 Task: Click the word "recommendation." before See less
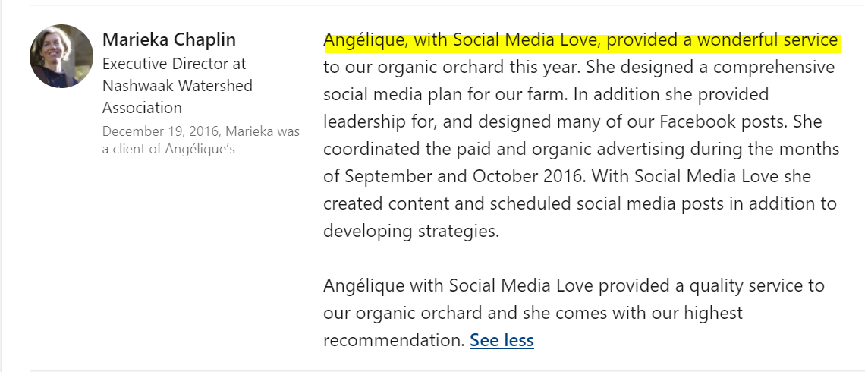(394, 340)
